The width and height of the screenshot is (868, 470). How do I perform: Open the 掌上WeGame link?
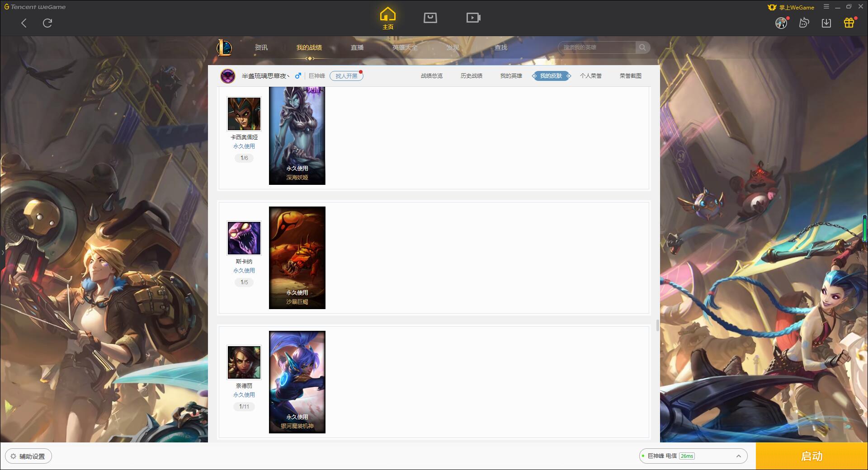tap(791, 7)
